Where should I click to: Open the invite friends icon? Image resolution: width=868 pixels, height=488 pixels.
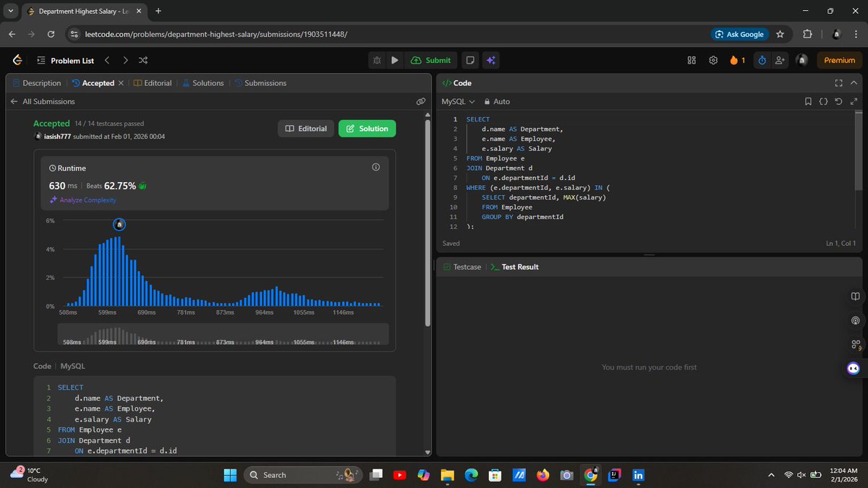point(779,61)
